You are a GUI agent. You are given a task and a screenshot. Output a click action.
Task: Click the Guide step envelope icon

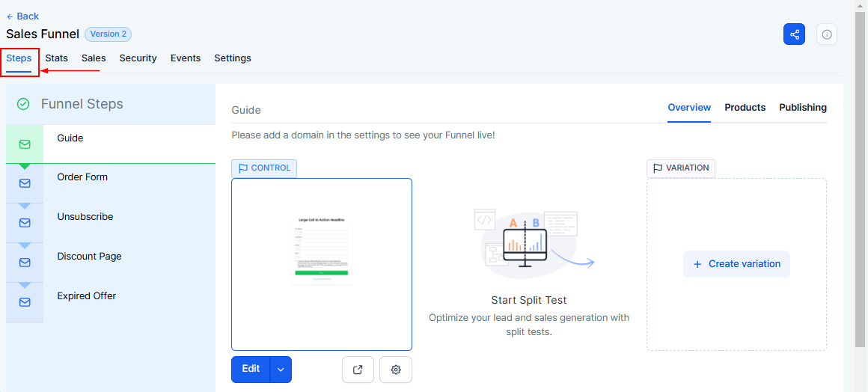pos(25,144)
